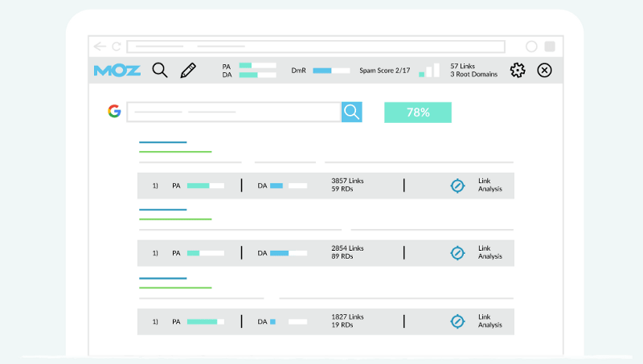Click the square browser menu icon

point(550,47)
